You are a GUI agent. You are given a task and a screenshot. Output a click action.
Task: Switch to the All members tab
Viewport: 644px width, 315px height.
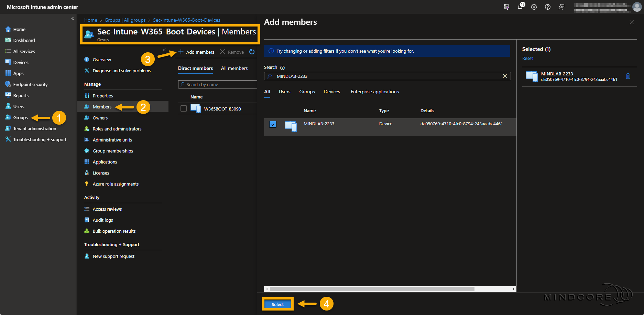click(x=234, y=69)
